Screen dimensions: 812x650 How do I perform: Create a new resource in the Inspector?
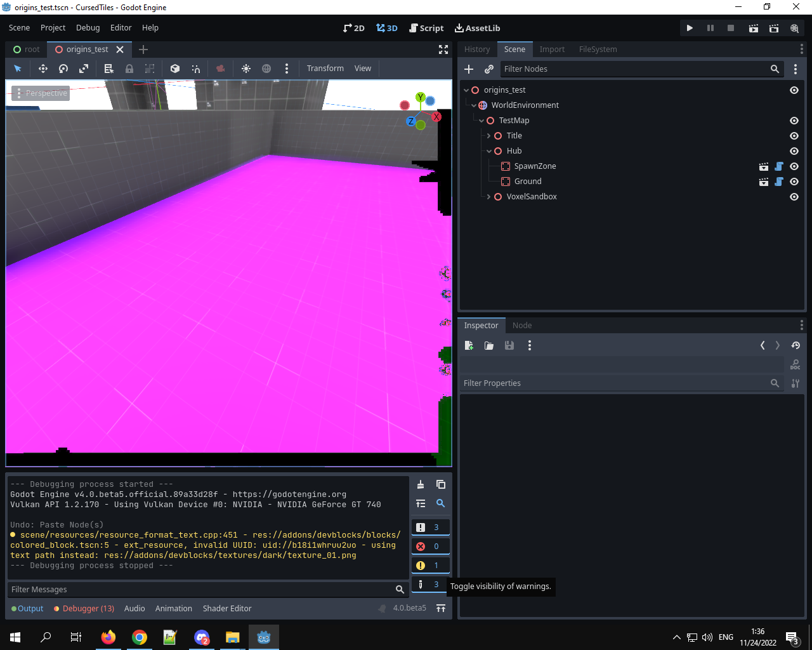(x=469, y=345)
